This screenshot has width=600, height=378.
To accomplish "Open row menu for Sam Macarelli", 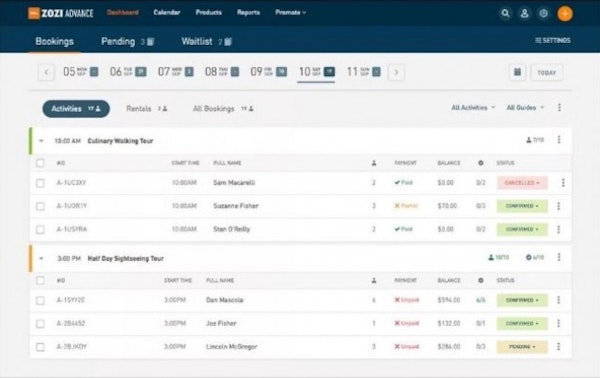I will tap(563, 183).
